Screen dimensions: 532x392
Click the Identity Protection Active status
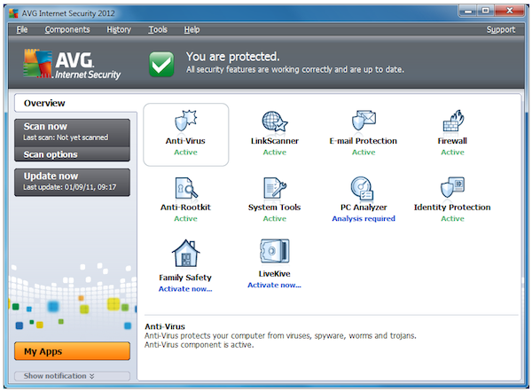452,218
